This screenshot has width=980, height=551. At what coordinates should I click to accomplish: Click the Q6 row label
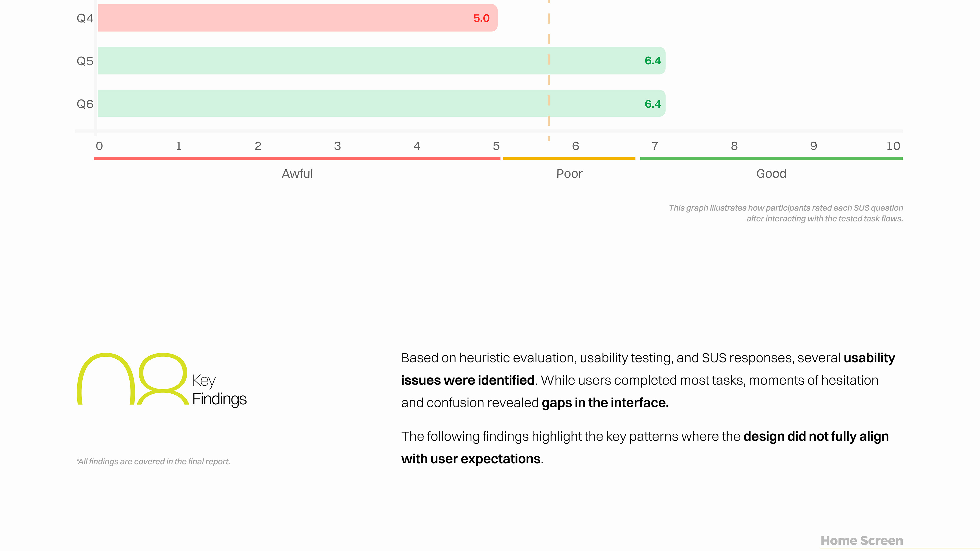pos(85,104)
